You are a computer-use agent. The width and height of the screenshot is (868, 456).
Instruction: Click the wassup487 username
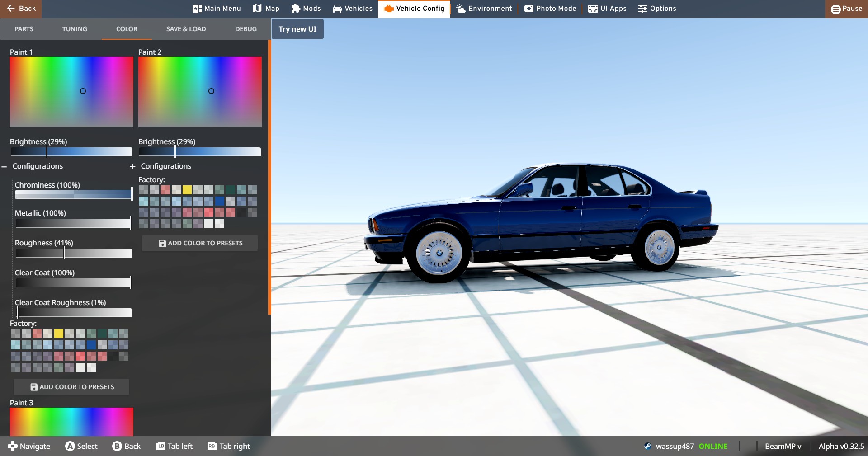pyautogui.click(x=675, y=446)
